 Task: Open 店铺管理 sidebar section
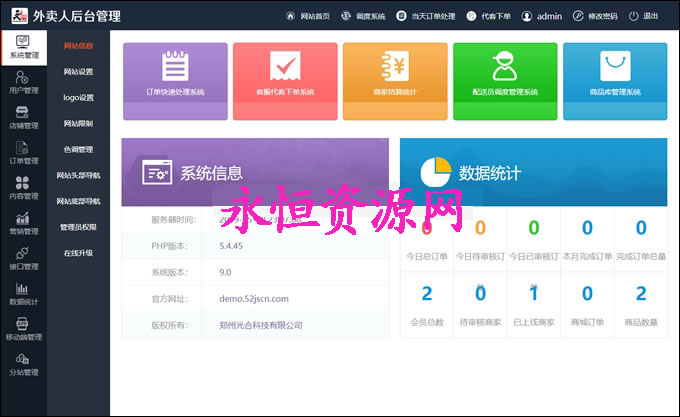(23, 117)
